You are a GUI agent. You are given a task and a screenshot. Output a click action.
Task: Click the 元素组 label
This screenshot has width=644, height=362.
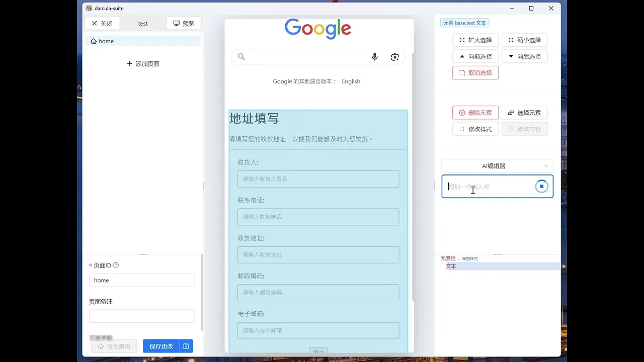click(448, 258)
